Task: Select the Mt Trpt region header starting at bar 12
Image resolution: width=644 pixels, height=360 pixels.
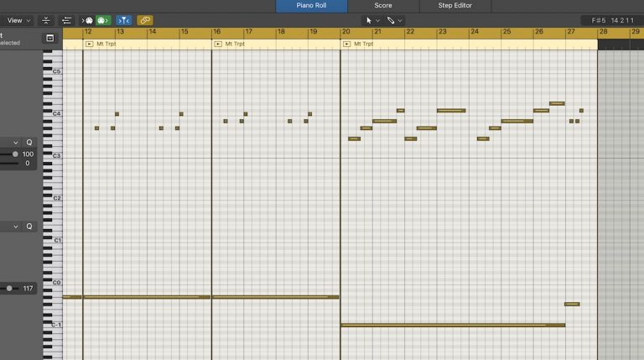Action: click(x=147, y=44)
